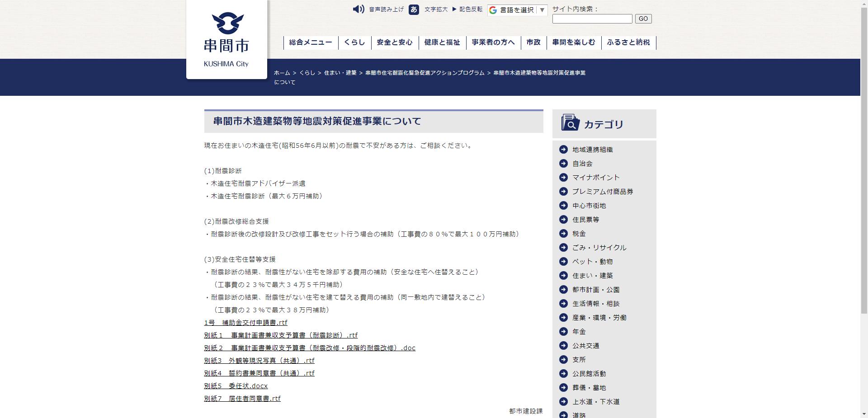The width and height of the screenshot is (868, 418).
Task: Click the arrow icon beside ペット・動物
Action: pyautogui.click(x=563, y=261)
